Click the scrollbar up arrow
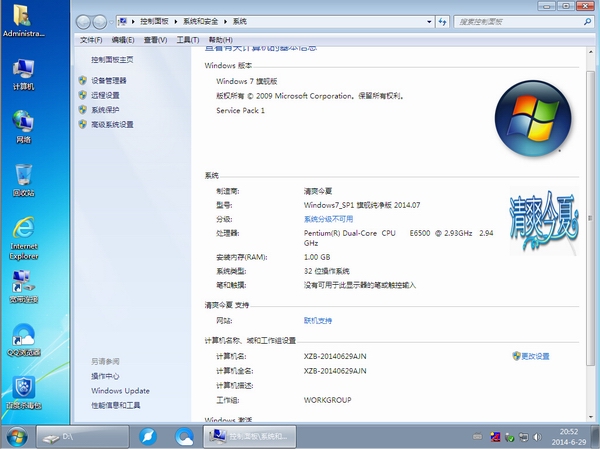 pyautogui.click(x=590, y=52)
